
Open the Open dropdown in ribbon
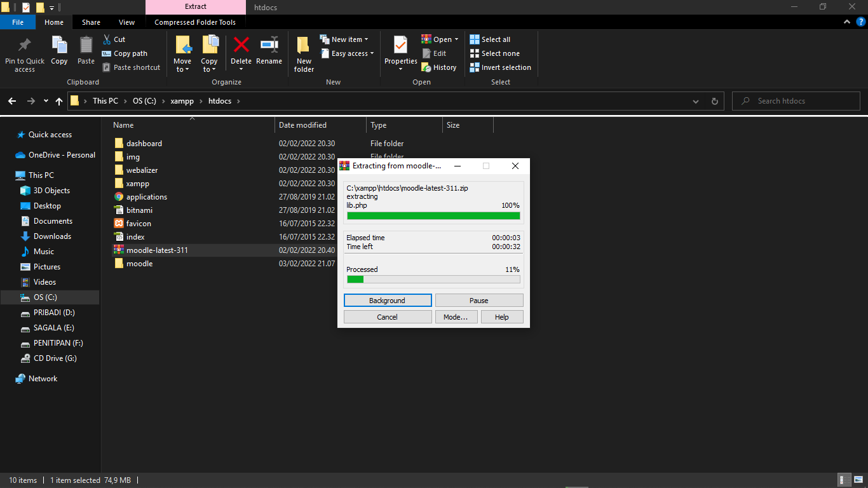coord(440,39)
